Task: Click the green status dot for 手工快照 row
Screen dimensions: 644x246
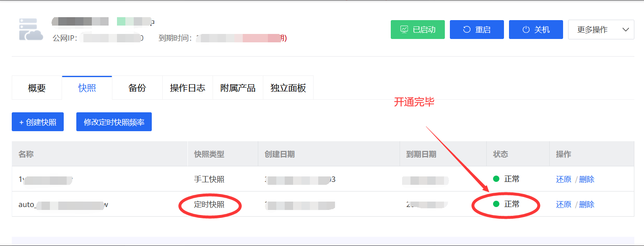Action: pyautogui.click(x=496, y=179)
